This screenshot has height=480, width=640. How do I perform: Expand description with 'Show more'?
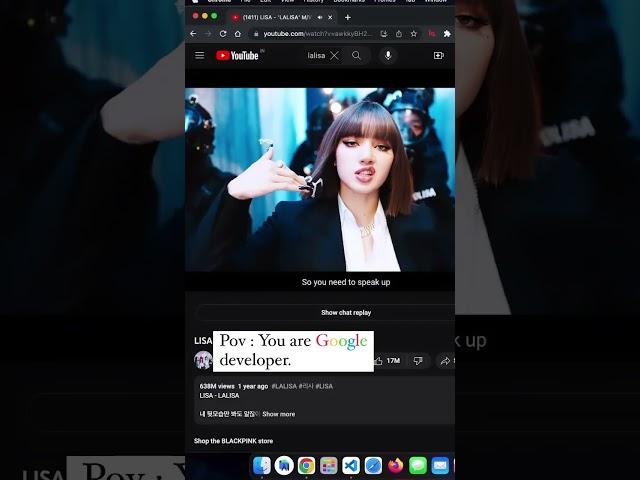coord(278,414)
